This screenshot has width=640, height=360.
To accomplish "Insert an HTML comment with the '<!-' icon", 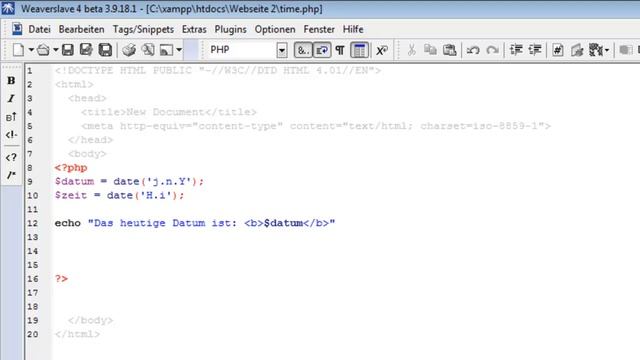I will tap(11, 135).
